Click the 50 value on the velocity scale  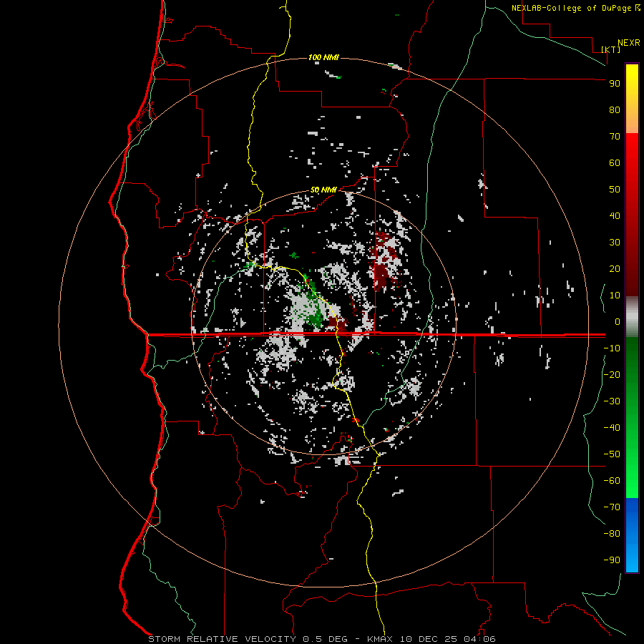615,190
